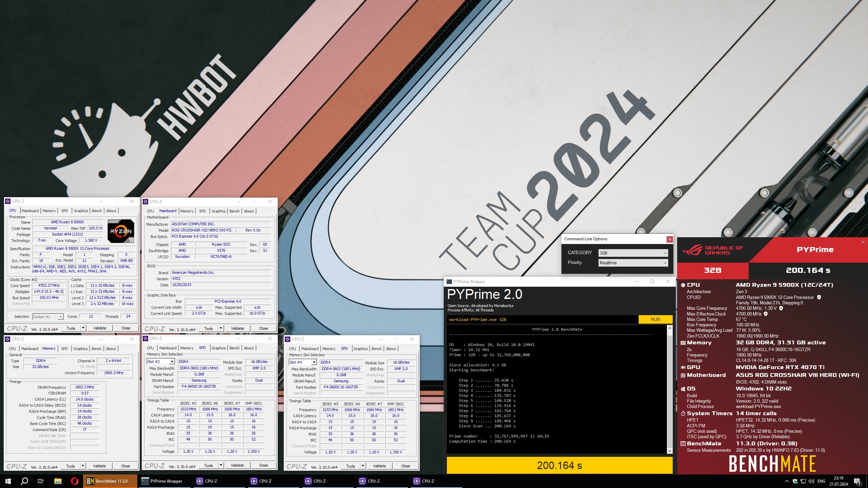868x488 pixels.
Task: Close the Command Line Options dialog
Action: [x=670, y=239]
